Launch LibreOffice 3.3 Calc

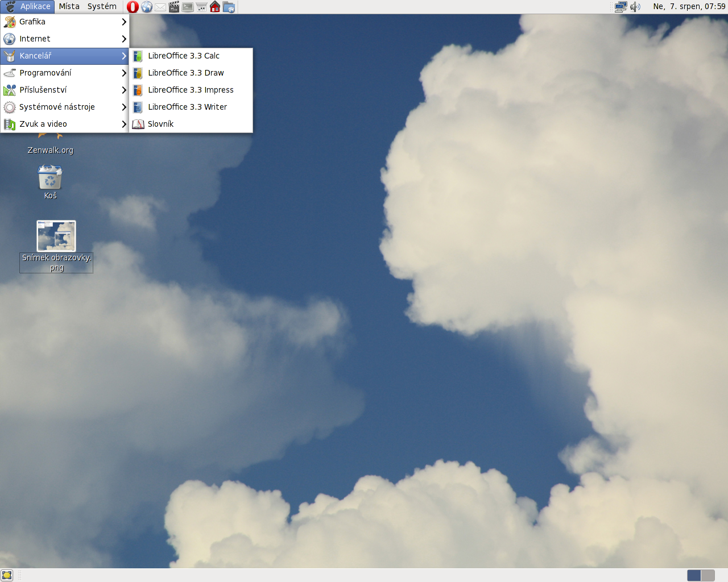[191, 56]
